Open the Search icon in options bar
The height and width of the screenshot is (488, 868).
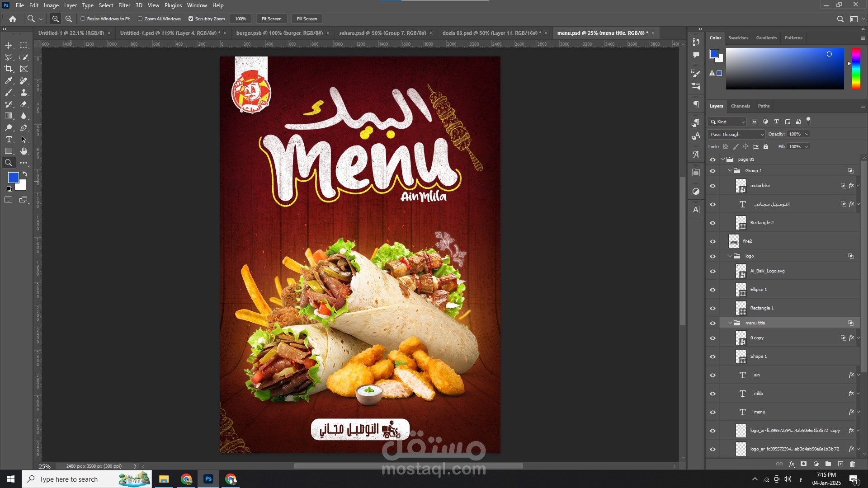[840, 19]
